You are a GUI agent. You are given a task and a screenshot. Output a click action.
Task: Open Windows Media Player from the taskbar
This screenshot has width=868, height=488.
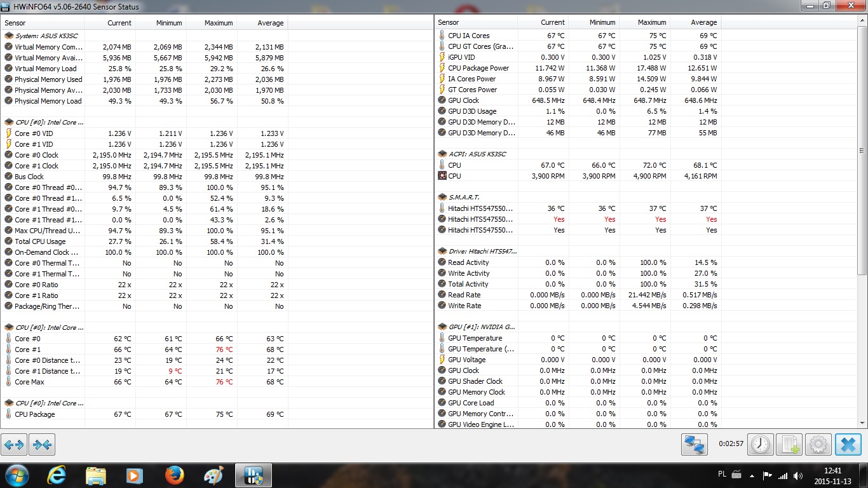point(135,475)
